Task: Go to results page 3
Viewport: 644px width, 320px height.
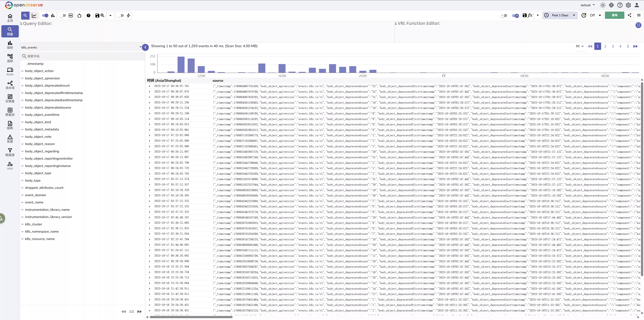Action: pos(612,46)
